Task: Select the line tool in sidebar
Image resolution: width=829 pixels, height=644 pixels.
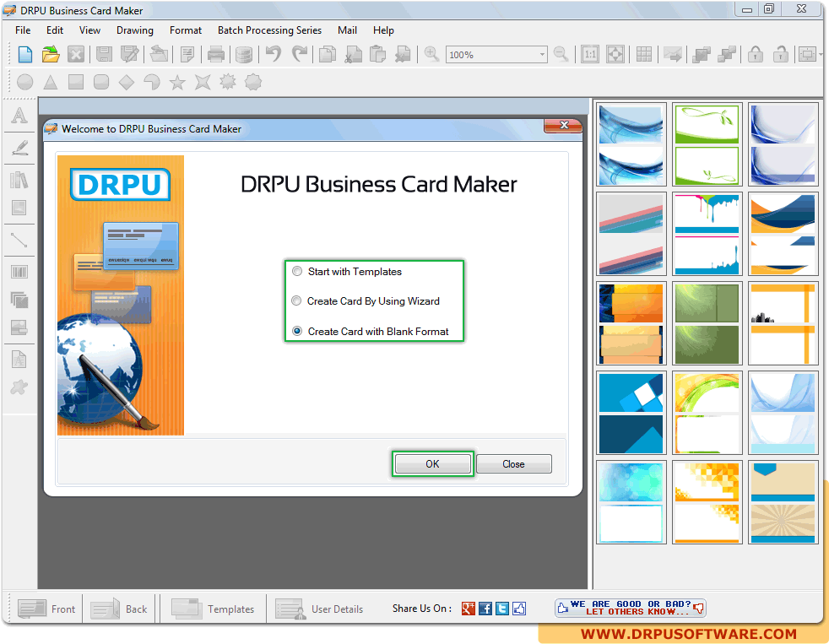Action: pyautogui.click(x=19, y=240)
